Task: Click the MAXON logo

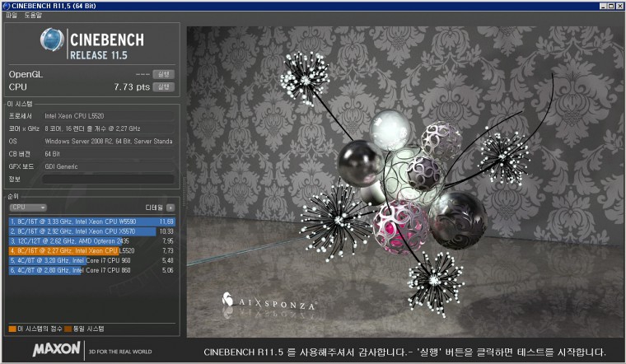Action: 56,349
